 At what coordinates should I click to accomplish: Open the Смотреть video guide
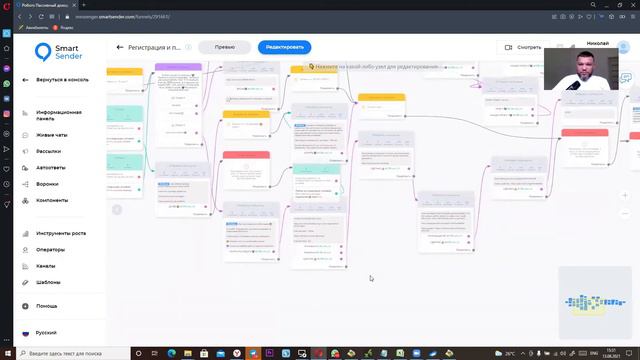click(x=523, y=47)
